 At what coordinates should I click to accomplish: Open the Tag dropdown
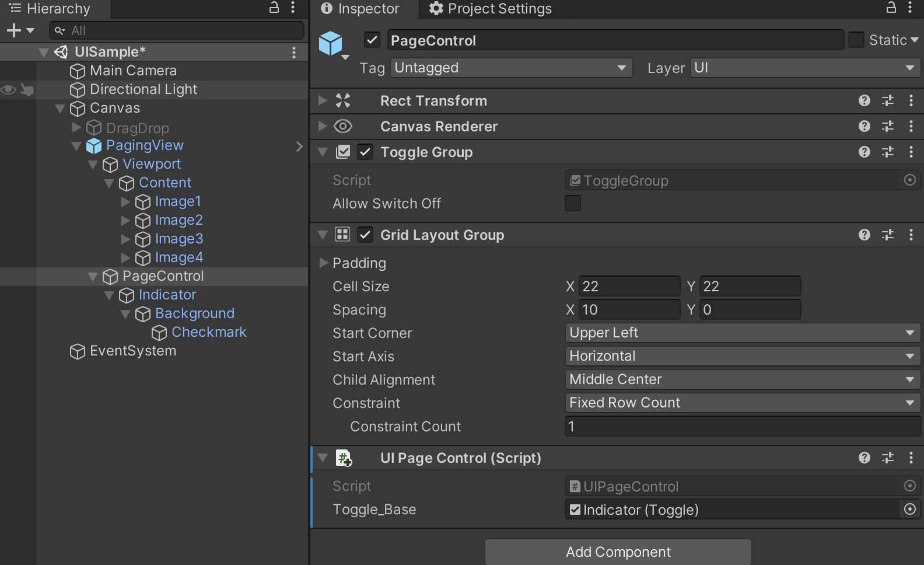pyautogui.click(x=512, y=68)
